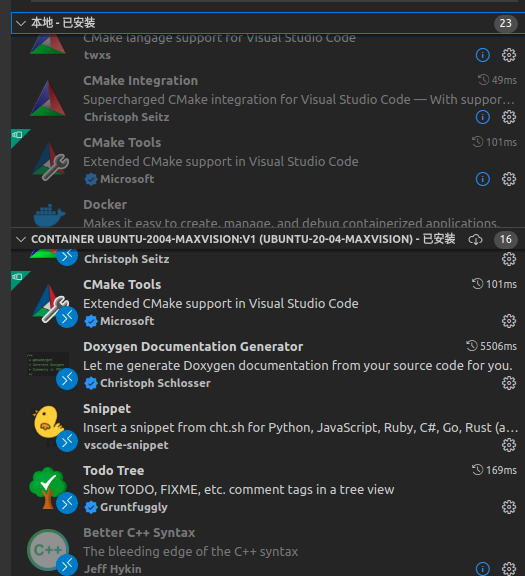Open gear menu for Doxygen Documentation Generator
525x576 pixels.
(509, 383)
